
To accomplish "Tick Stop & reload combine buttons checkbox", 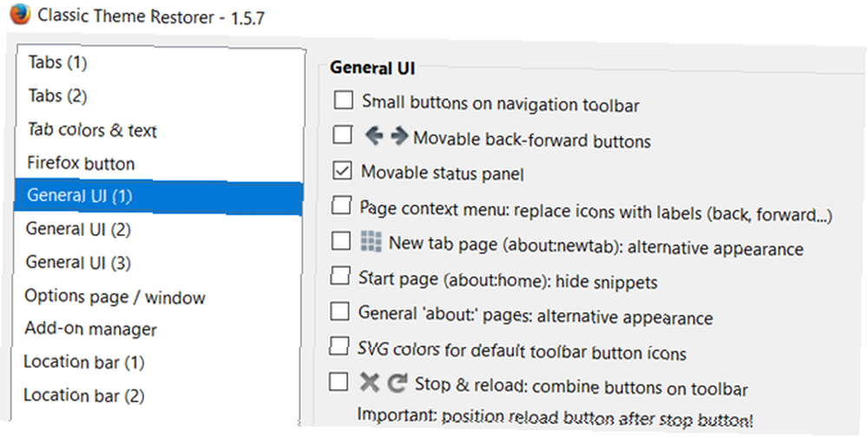I will coord(339,382).
